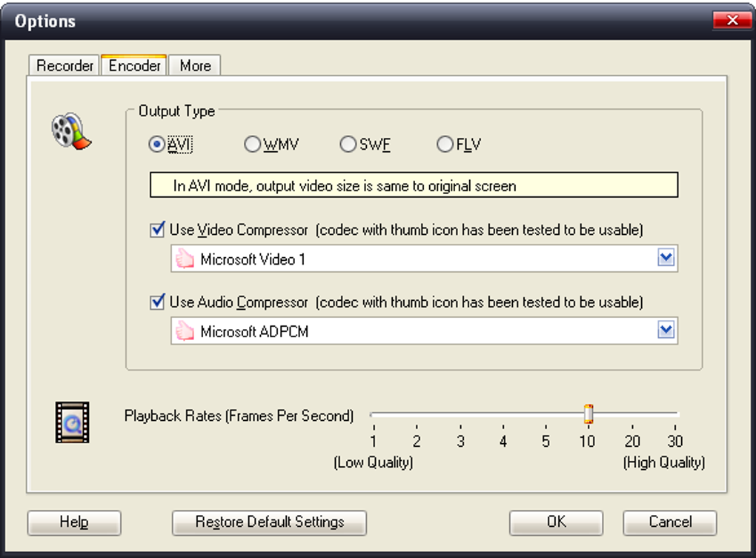Select the AVI output type

[156, 145]
